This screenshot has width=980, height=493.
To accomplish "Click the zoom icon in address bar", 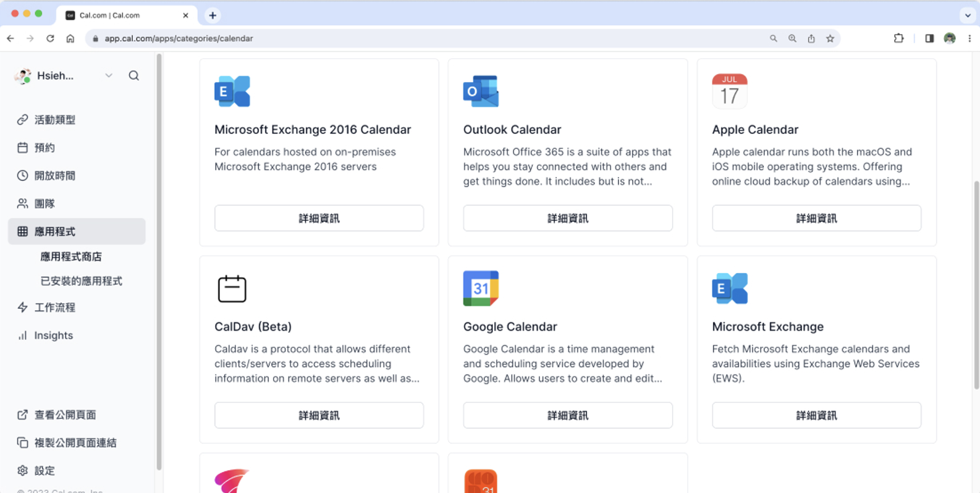I will pyautogui.click(x=792, y=38).
